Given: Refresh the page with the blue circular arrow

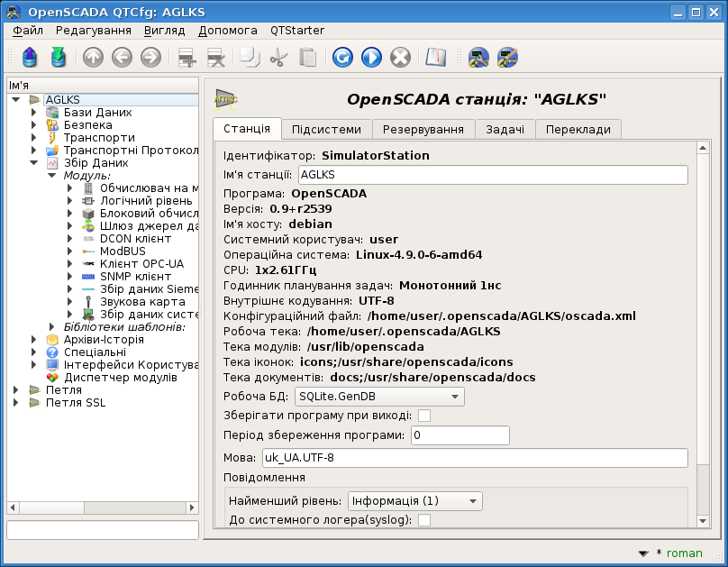Looking at the screenshot, I should [342, 58].
